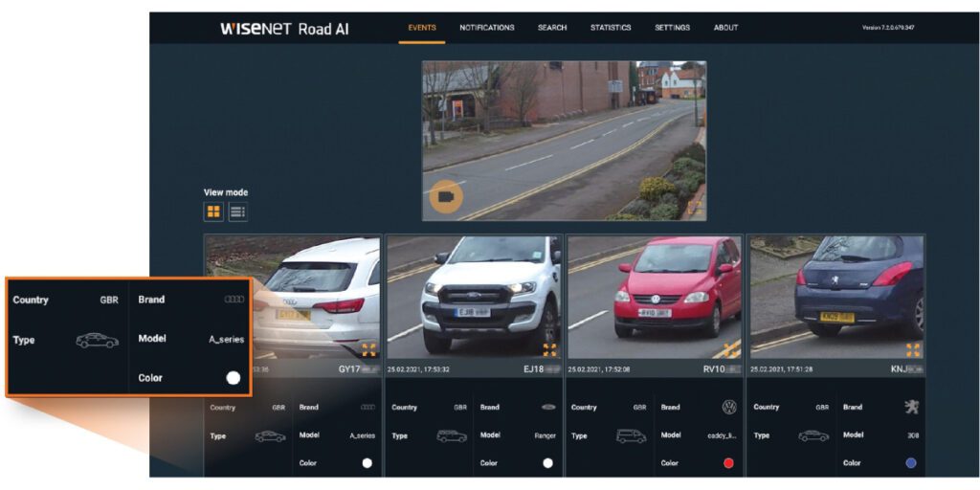Screen dimensions: 980x490
Task: Click the Peugeot lion logo in KNJ card
Action: [912, 408]
